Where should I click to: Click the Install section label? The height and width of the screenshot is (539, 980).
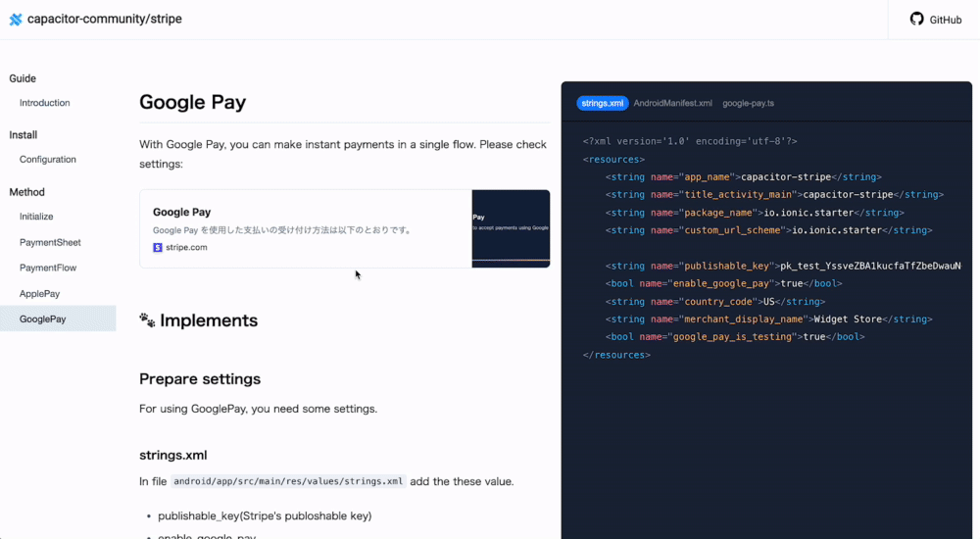pyautogui.click(x=24, y=135)
